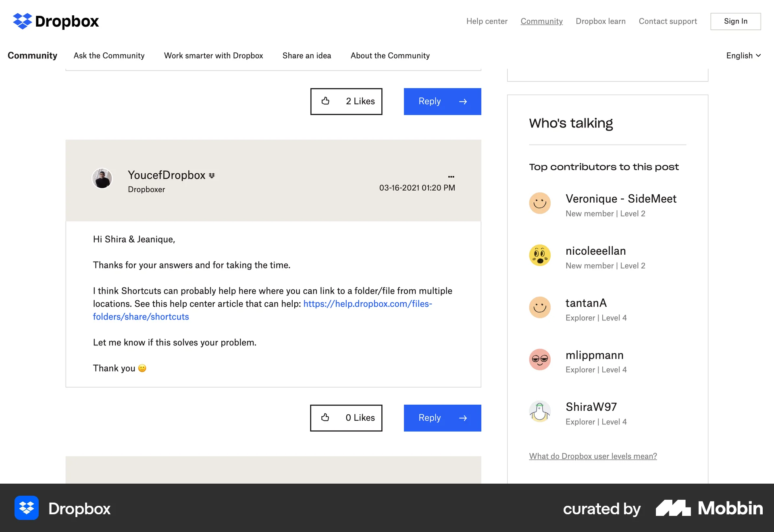Expand the English language selector
The width and height of the screenshot is (774, 532).
pos(743,56)
